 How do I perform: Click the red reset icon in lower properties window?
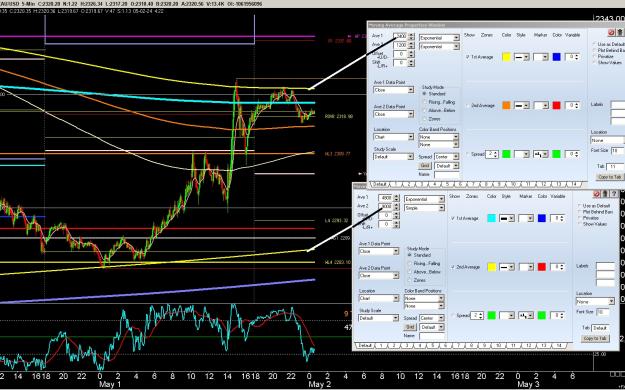pos(597,194)
